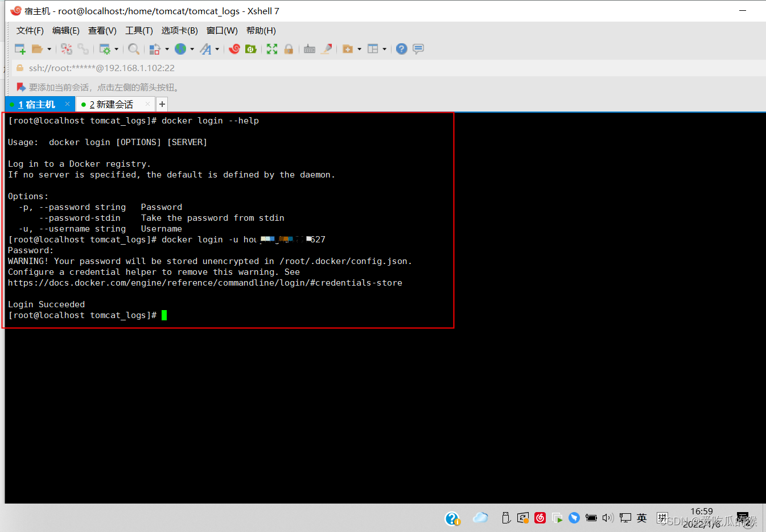This screenshot has height=532, width=766.
Task: Click the 'Login Succeeded' terminal line
Action: [x=46, y=304]
